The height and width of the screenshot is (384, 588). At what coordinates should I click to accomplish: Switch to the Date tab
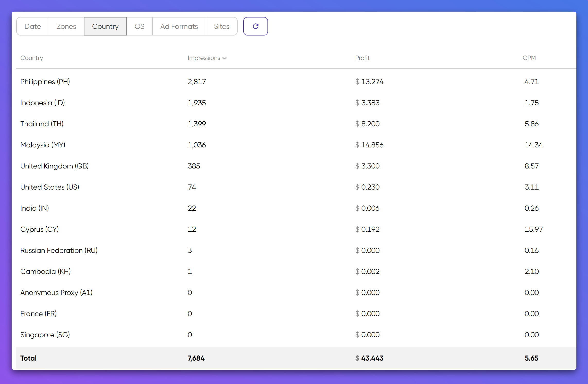click(x=33, y=26)
